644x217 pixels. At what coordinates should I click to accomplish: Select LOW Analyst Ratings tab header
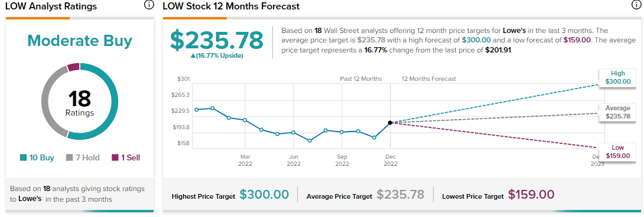[51, 6]
